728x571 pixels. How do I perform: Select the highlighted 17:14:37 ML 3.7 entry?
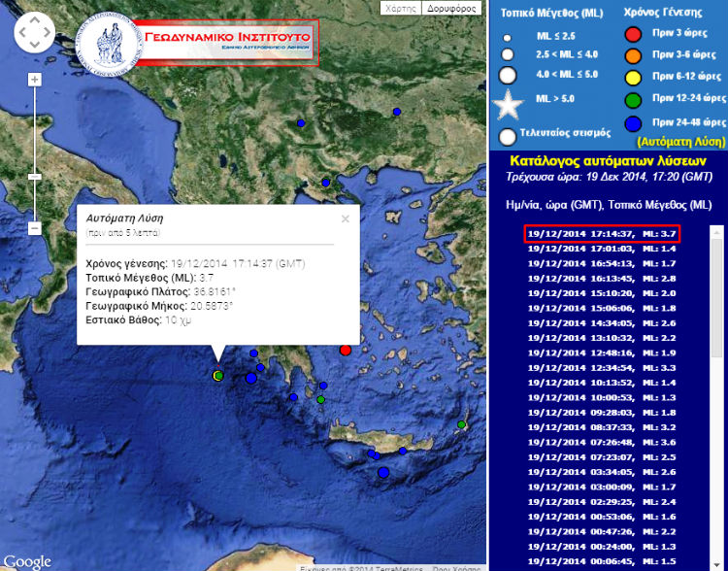click(601, 233)
